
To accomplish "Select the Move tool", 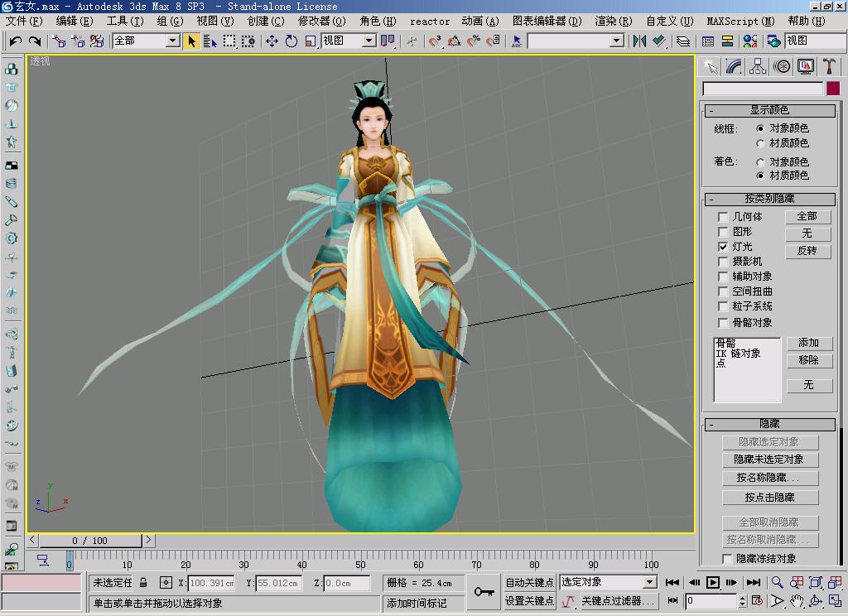I will [x=272, y=41].
